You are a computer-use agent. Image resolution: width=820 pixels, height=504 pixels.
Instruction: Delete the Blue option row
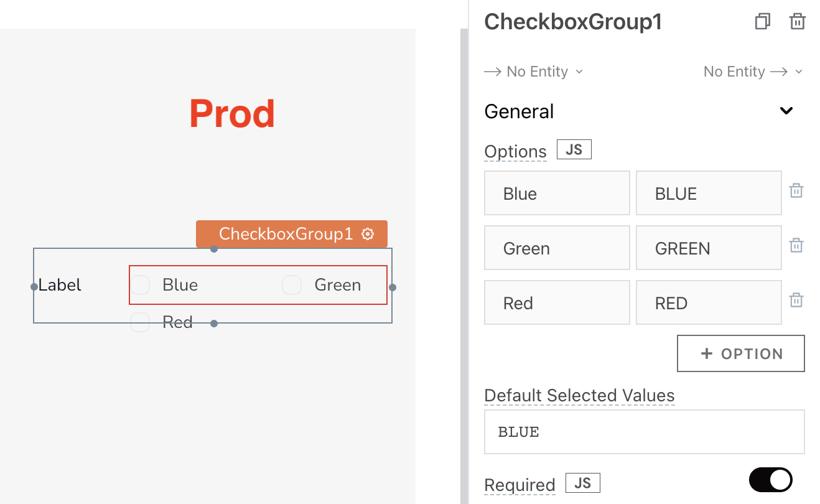click(x=796, y=191)
